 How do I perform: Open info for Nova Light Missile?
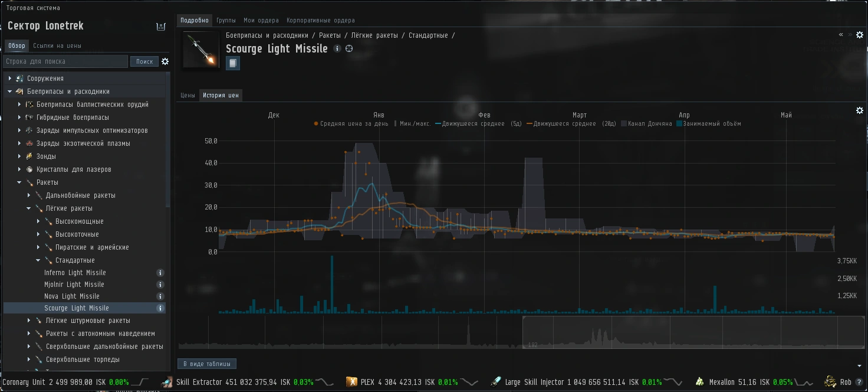tap(160, 296)
